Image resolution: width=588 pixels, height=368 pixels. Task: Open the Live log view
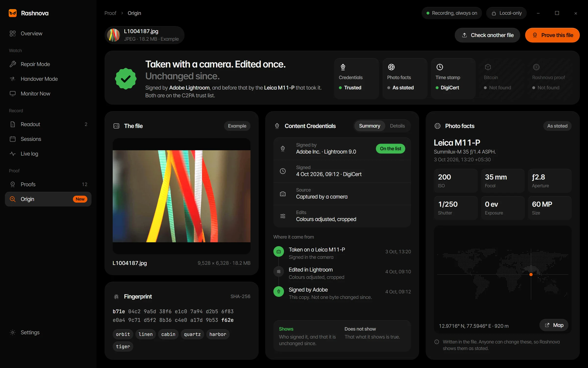tap(48, 154)
